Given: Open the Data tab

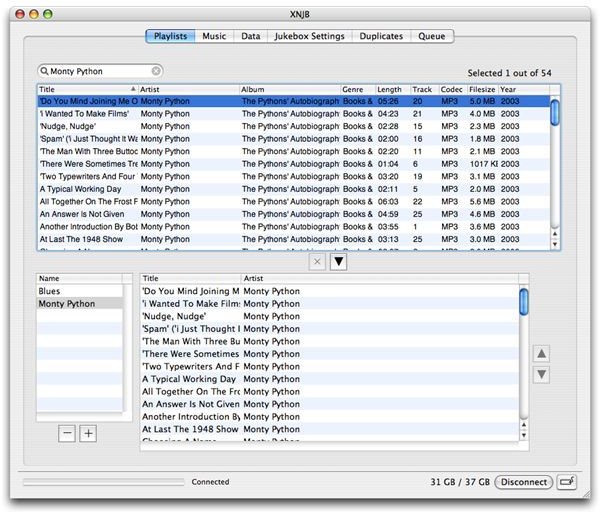Looking at the screenshot, I should pyautogui.click(x=251, y=36).
